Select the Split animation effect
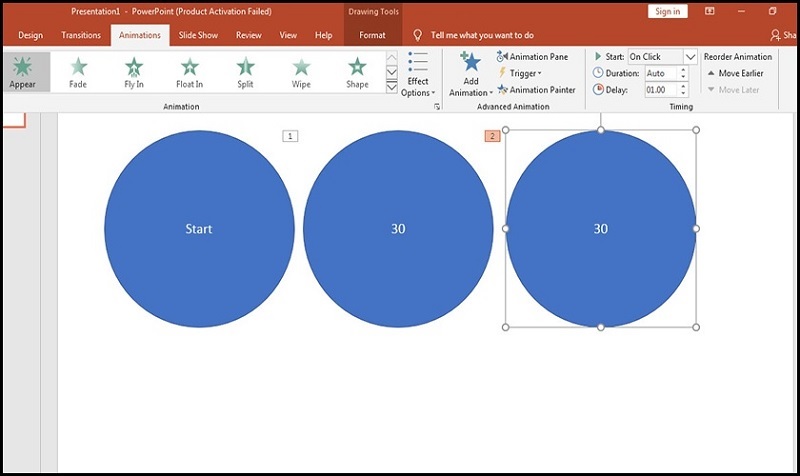The height and width of the screenshot is (476, 800). click(x=245, y=72)
